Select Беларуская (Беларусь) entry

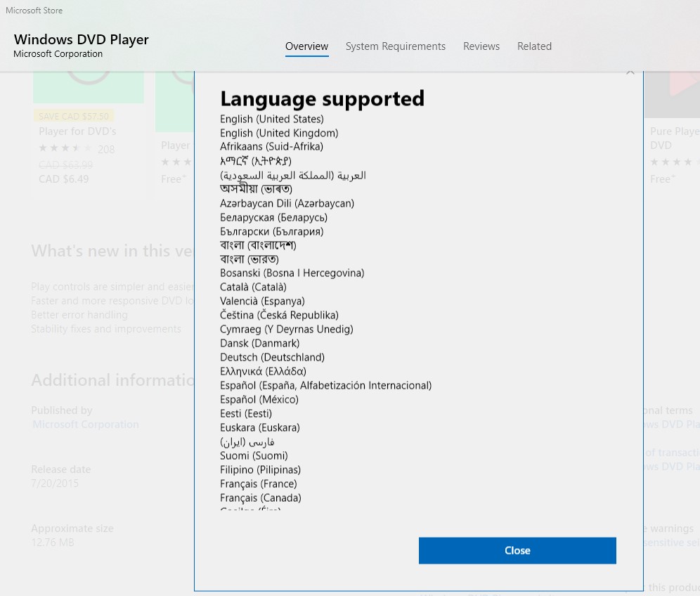pos(273,217)
